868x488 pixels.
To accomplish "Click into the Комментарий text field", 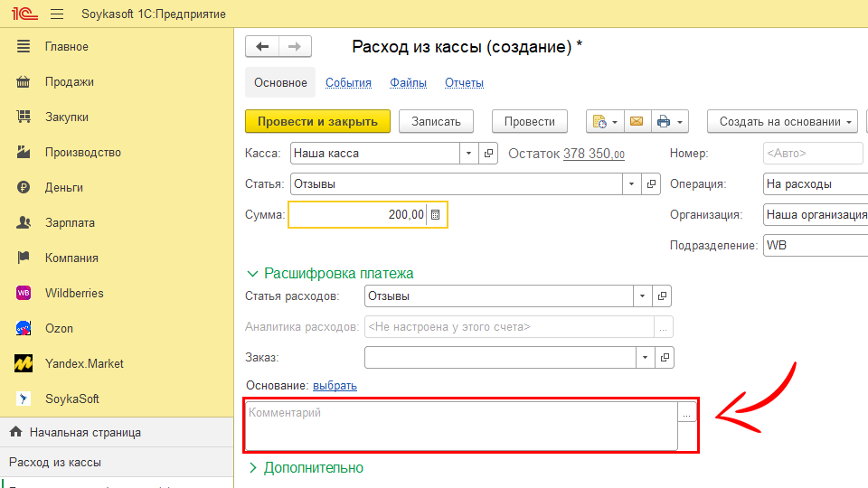I will (459, 426).
